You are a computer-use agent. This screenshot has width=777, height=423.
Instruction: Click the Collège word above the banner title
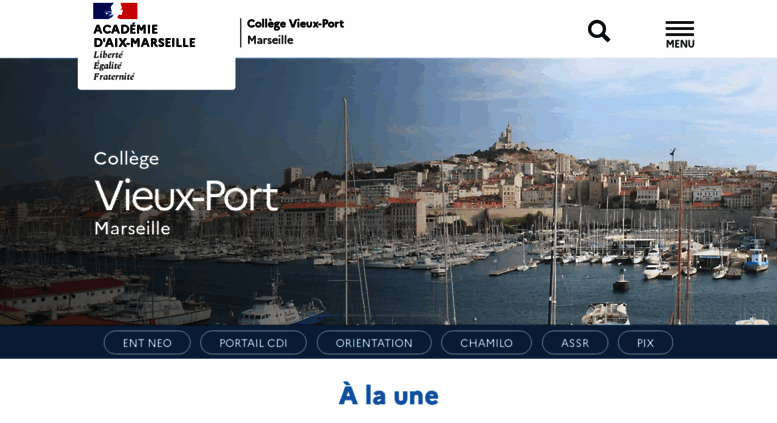click(126, 159)
